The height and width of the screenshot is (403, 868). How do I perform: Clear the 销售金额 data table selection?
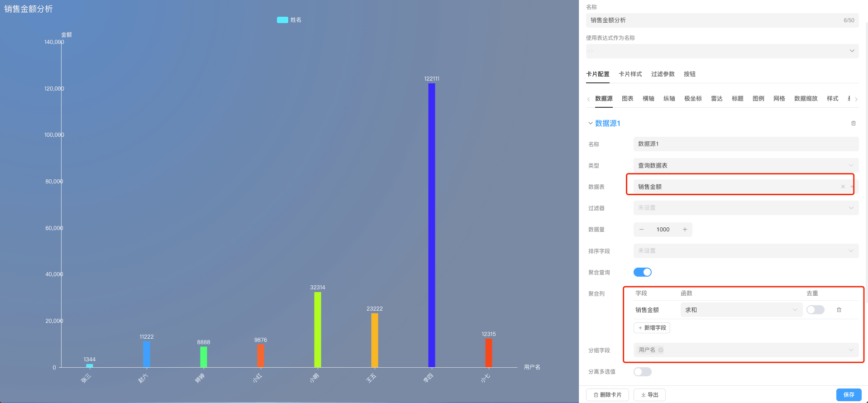(843, 187)
